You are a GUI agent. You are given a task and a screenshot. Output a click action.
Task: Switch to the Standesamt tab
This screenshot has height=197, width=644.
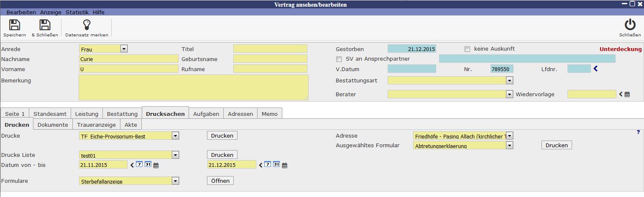pyautogui.click(x=50, y=114)
